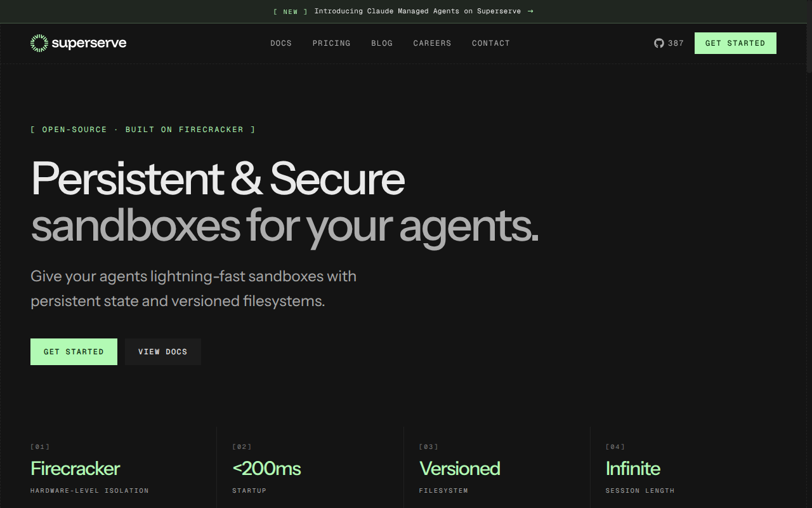This screenshot has width=812, height=508.
Task: Click the Hardware-Level Isolation label
Action: 89,491
